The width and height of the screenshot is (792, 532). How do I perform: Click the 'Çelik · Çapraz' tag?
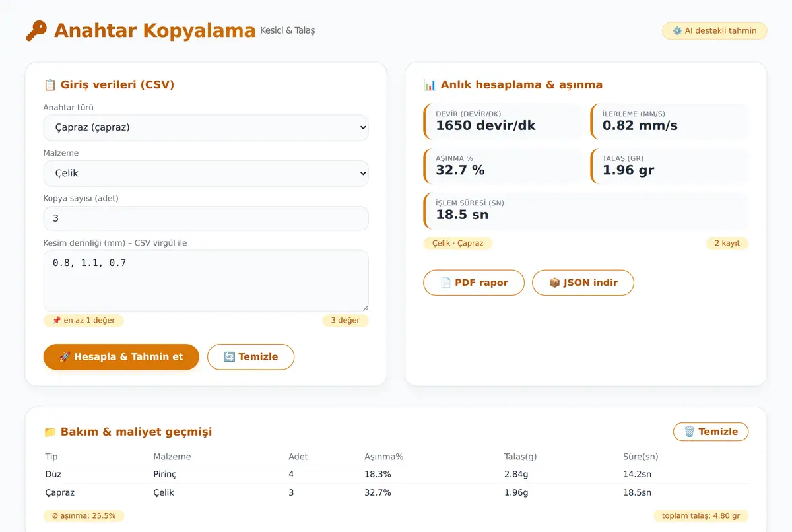[457, 244]
